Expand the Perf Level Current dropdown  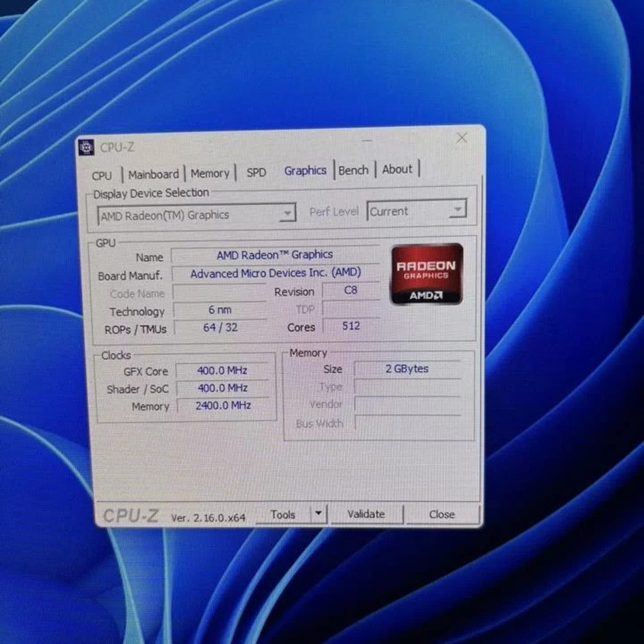coord(416,211)
